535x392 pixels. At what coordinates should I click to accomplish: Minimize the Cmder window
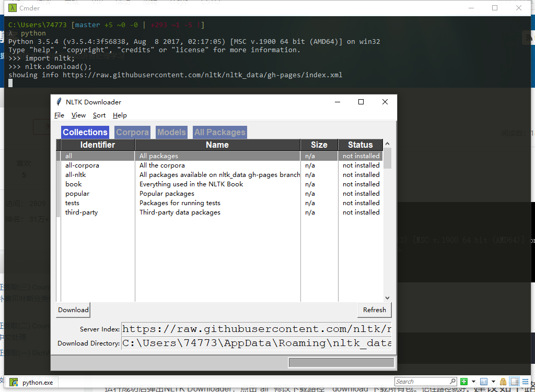[471, 8]
